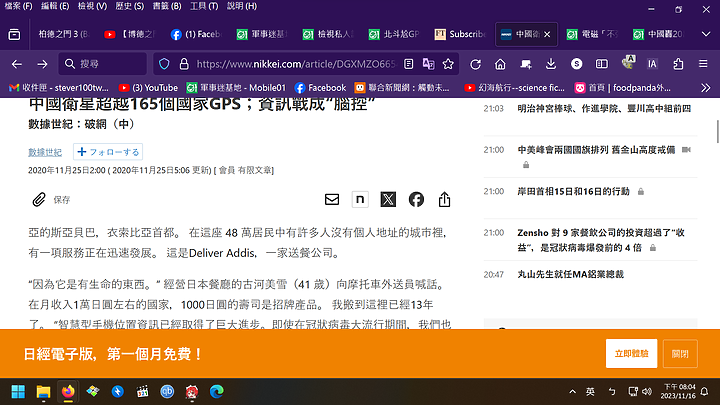Open 書籤 (B) menu
Viewport: 720px width, 405px height.
coord(167,6)
